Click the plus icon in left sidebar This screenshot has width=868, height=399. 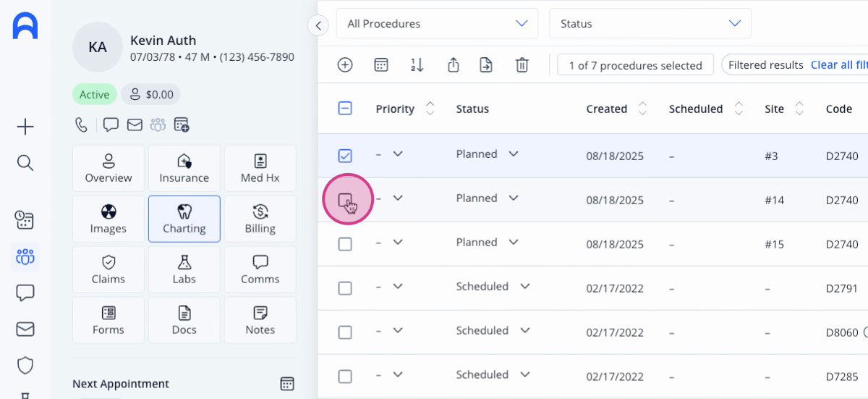[25, 127]
